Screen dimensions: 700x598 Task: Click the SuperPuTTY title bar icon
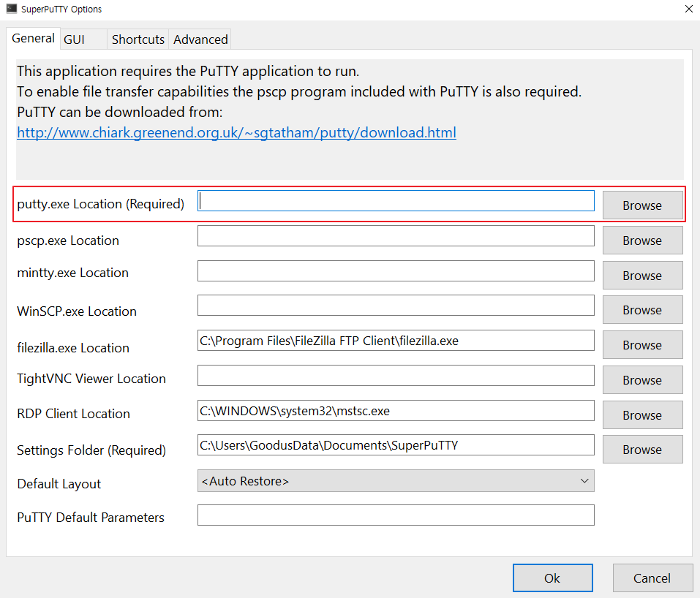click(11, 9)
